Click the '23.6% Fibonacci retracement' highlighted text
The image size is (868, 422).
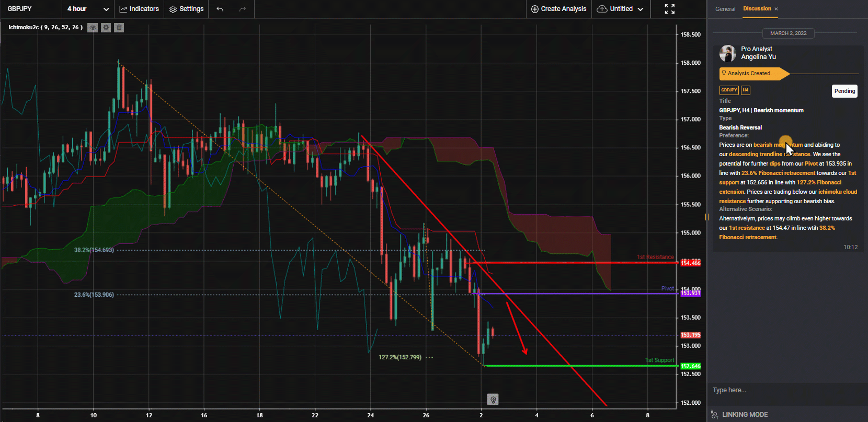778,173
